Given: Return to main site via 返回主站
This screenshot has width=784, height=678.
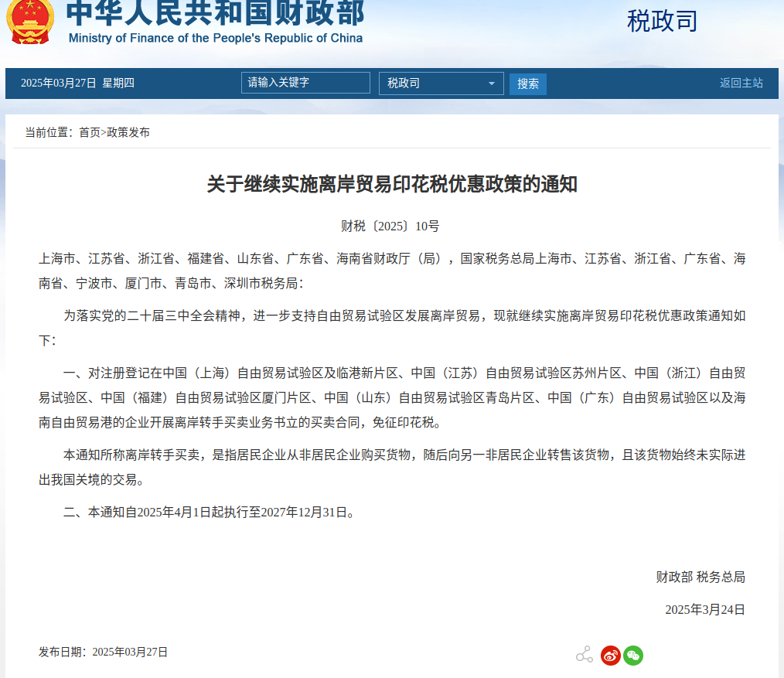Looking at the screenshot, I should pyautogui.click(x=741, y=83).
